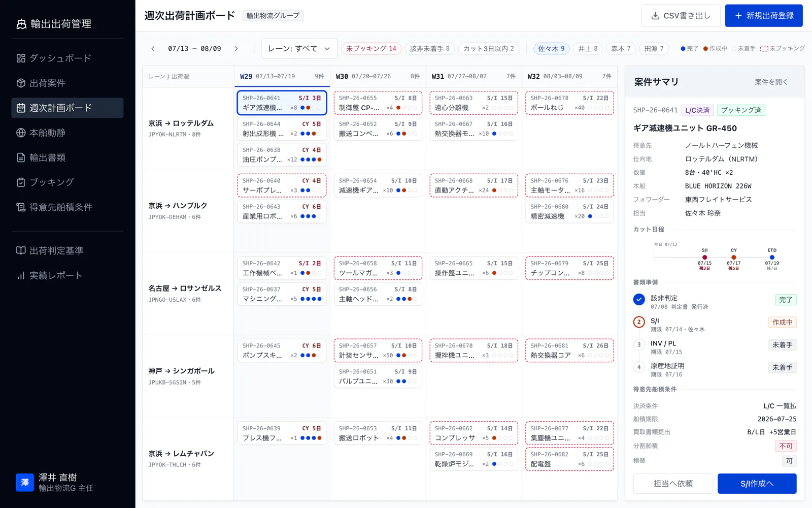Click the completed 該非判定 check icon

[x=639, y=299]
